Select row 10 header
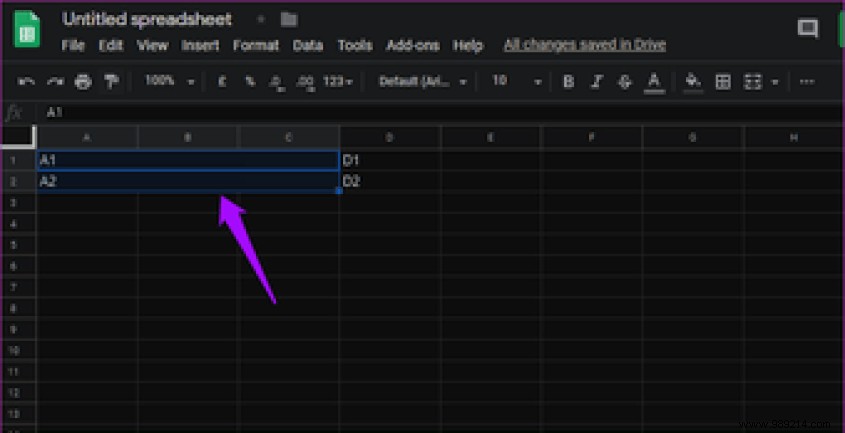 tap(18, 351)
